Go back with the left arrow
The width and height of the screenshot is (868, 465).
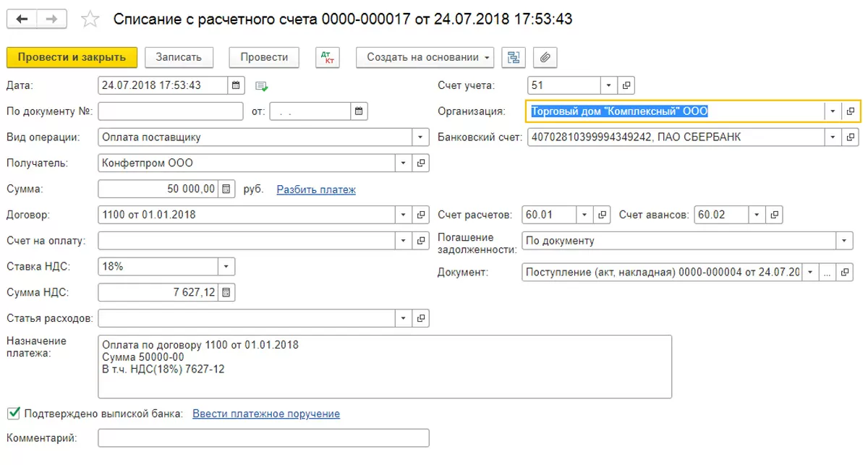[x=22, y=20]
